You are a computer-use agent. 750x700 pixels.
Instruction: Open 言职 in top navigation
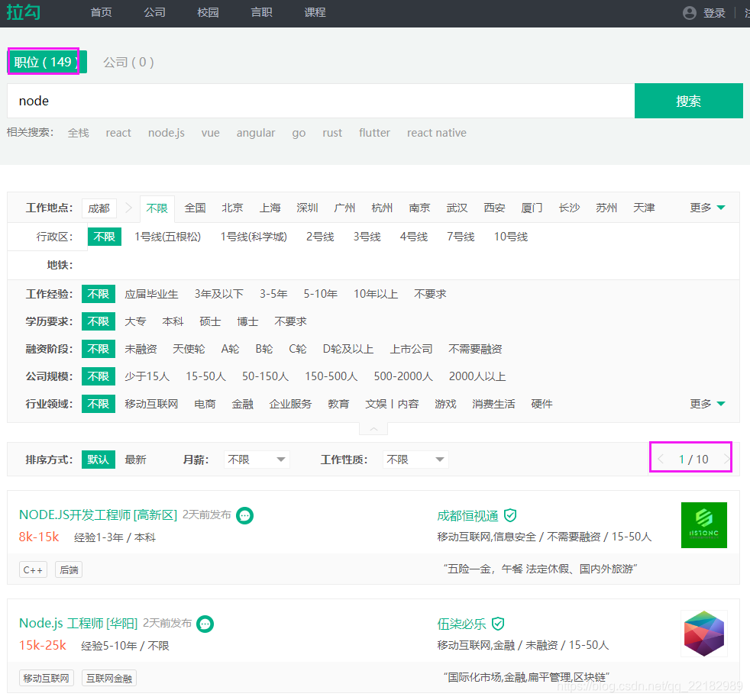(262, 12)
